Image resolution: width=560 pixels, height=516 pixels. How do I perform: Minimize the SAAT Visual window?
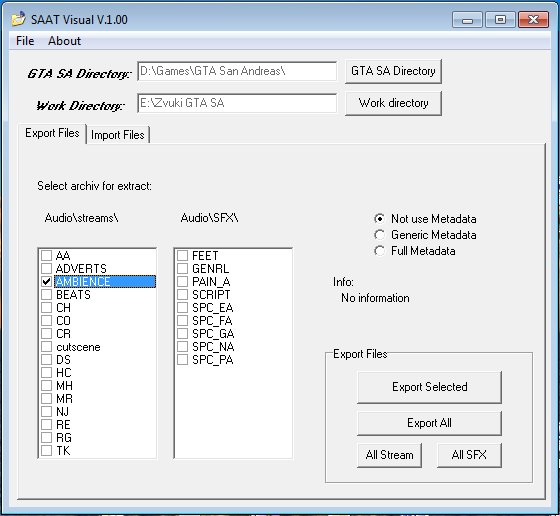pos(467,20)
